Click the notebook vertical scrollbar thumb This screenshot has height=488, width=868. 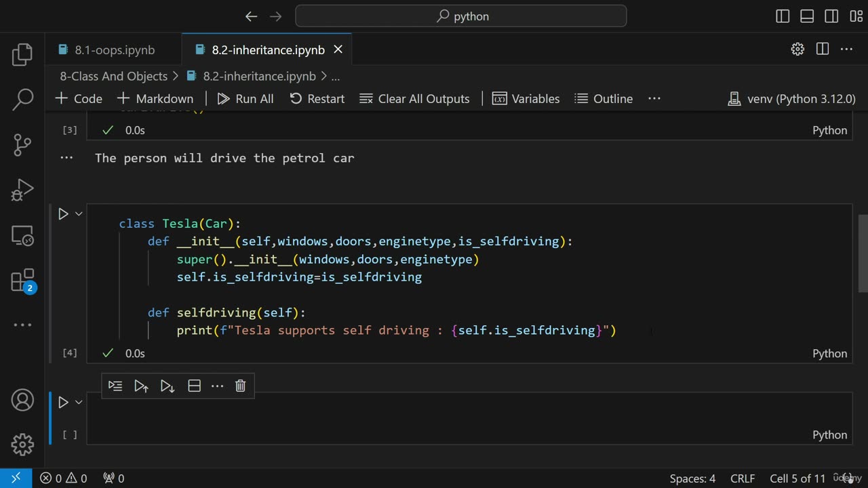(x=863, y=253)
